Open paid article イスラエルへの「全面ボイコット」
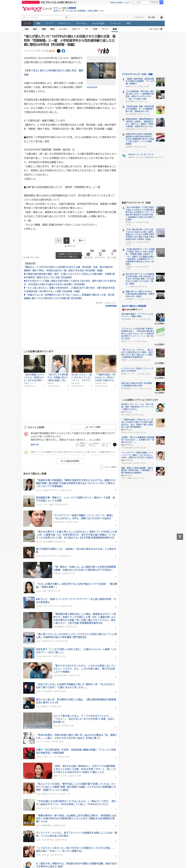Screen dimensions: 186x868 pyautogui.click(x=137, y=369)
